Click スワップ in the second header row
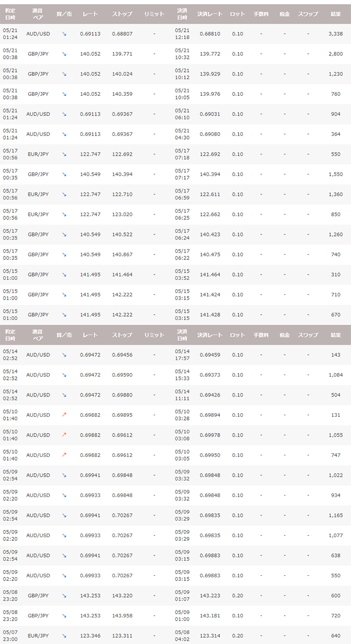Image resolution: width=351 pixels, height=644 pixels. (x=308, y=335)
